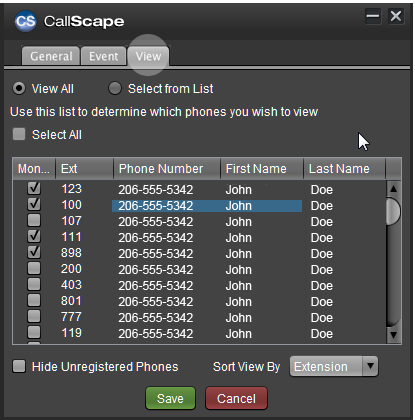Check monitor box for extension 200

(34, 268)
